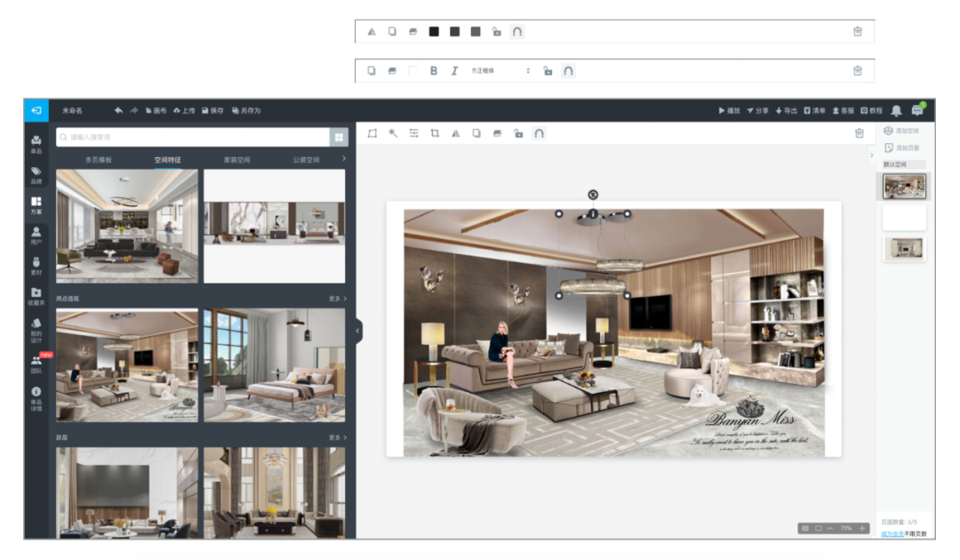Toggle grid view beside the search box
960x560 pixels.
pos(340,137)
